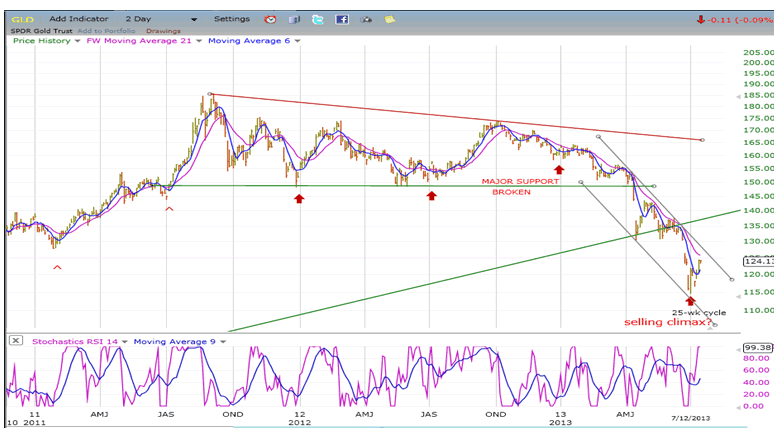This screenshot has width=774, height=435.
Task: Expand the FW Moving Average 21 dropdown
Action: pos(198,40)
